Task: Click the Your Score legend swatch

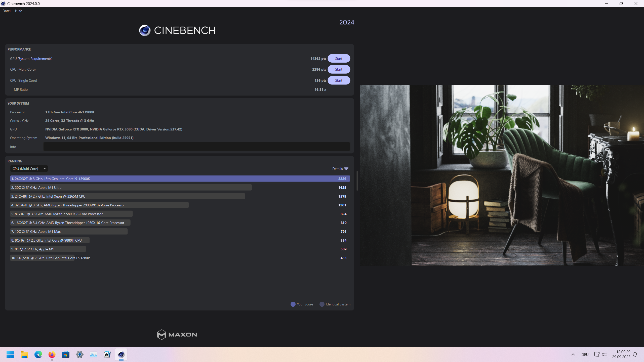Action: pos(293,304)
